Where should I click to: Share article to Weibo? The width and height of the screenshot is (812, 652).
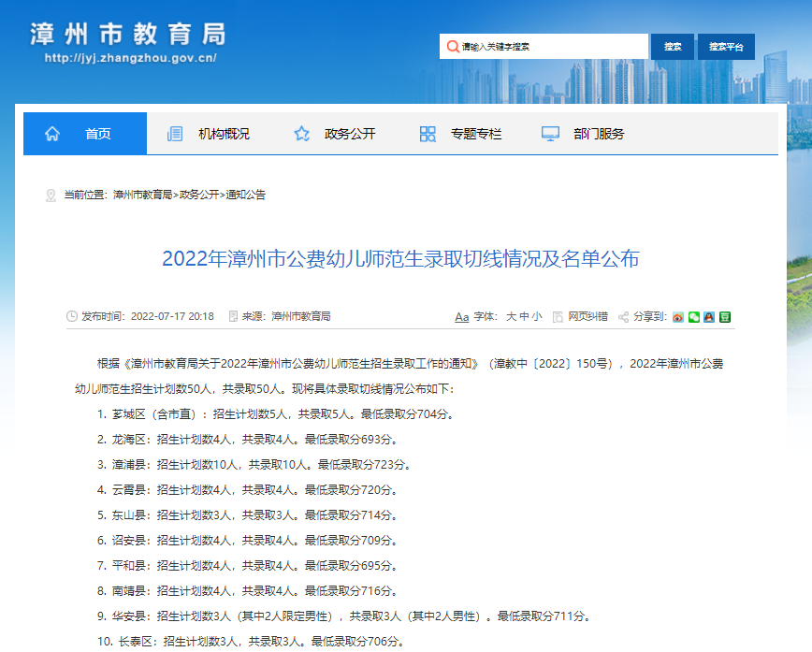click(678, 317)
